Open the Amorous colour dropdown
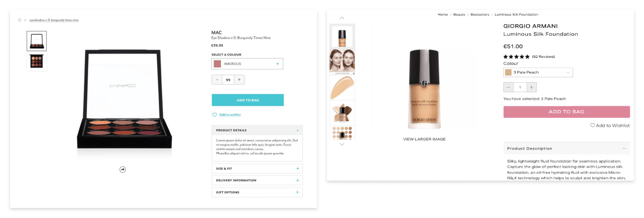 (x=247, y=64)
